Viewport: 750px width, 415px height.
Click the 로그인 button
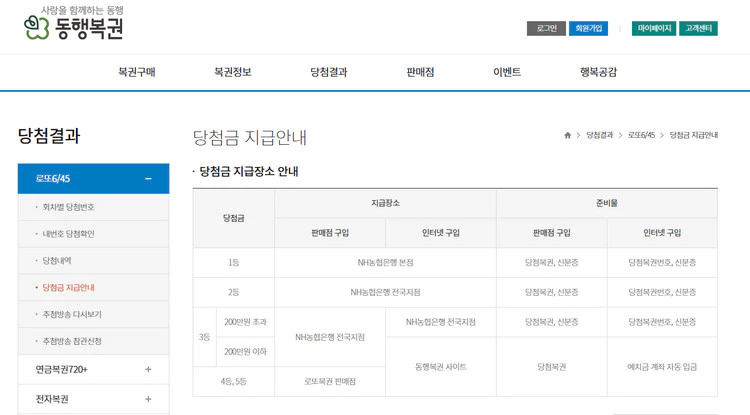[546, 28]
